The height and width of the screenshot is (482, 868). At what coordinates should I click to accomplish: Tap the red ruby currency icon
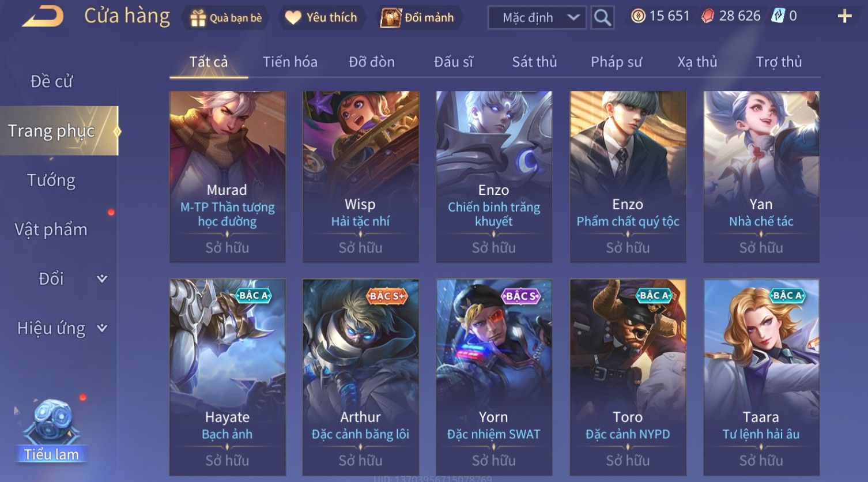[707, 16]
